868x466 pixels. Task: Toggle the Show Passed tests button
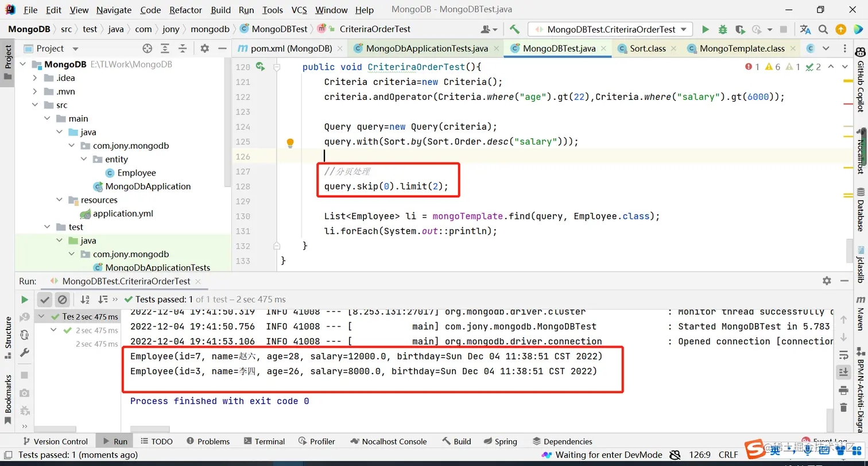(45, 300)
